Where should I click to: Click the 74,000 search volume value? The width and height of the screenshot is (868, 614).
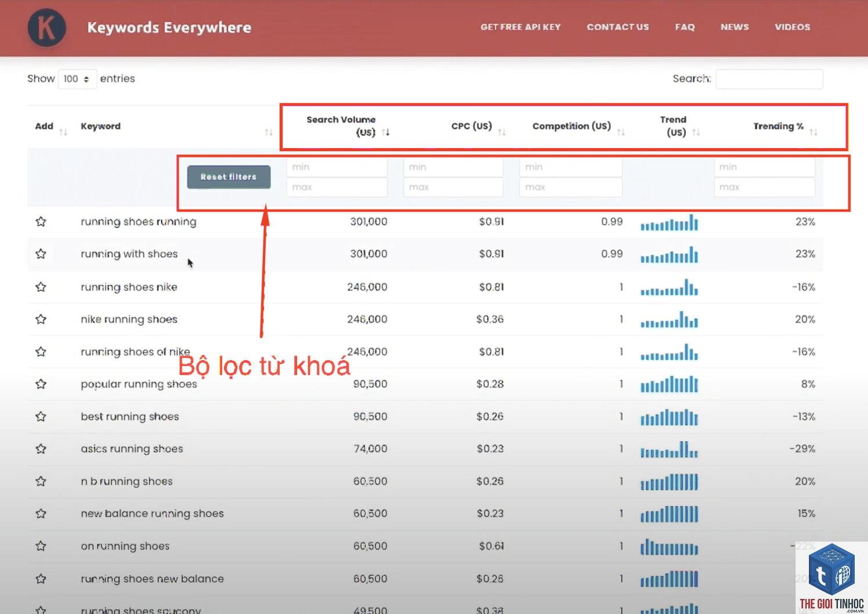point(371,448)
